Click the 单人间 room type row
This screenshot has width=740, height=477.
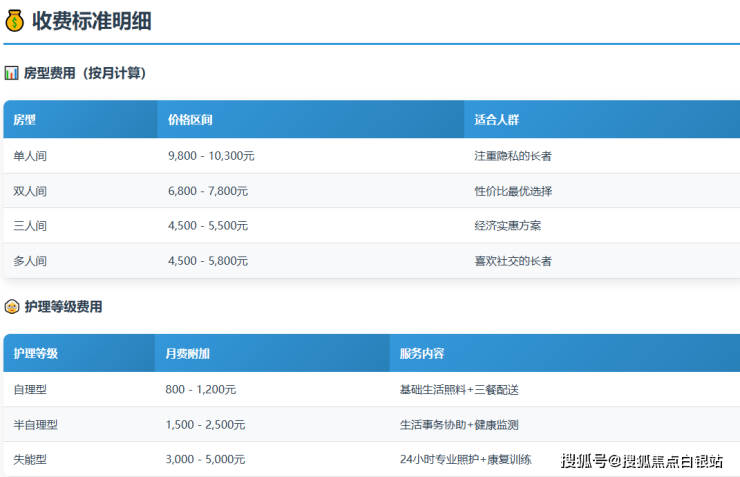[30, 156]
